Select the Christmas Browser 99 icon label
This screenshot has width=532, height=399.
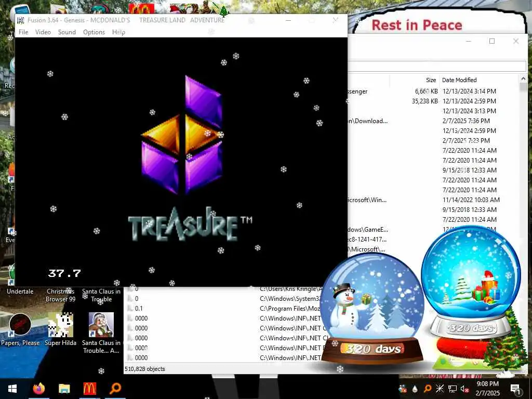pos(61,295)
